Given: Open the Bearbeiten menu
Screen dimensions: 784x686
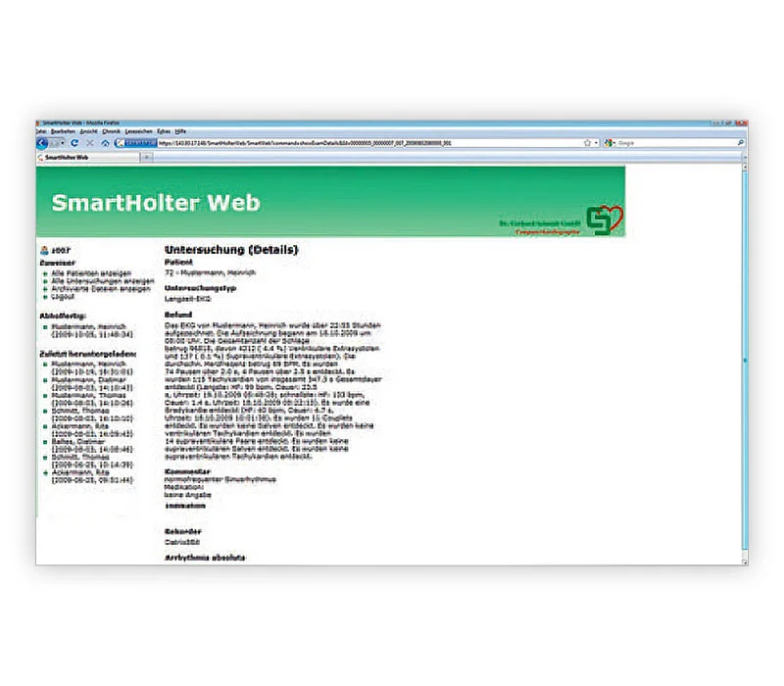Looking at the screenshot, I should [63, 131].
